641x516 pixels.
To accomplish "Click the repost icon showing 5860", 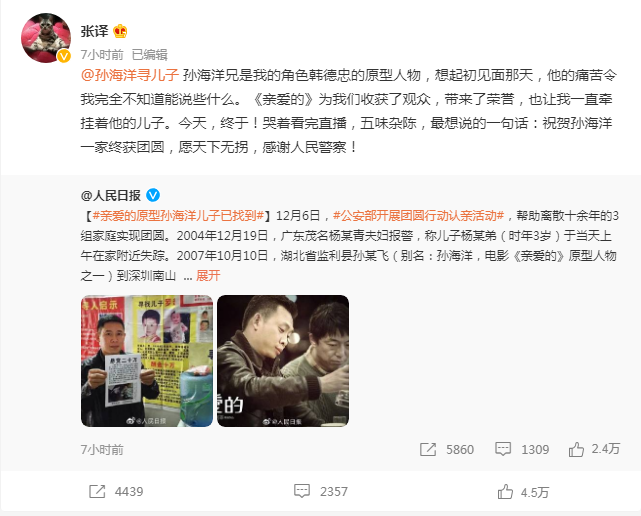I will 428,449.
